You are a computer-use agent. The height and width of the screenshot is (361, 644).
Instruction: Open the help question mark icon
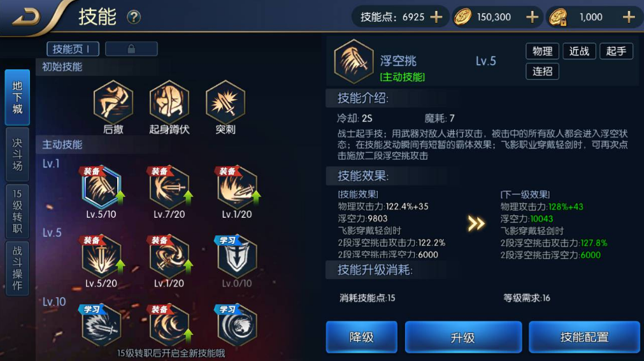tap(134, 17)
